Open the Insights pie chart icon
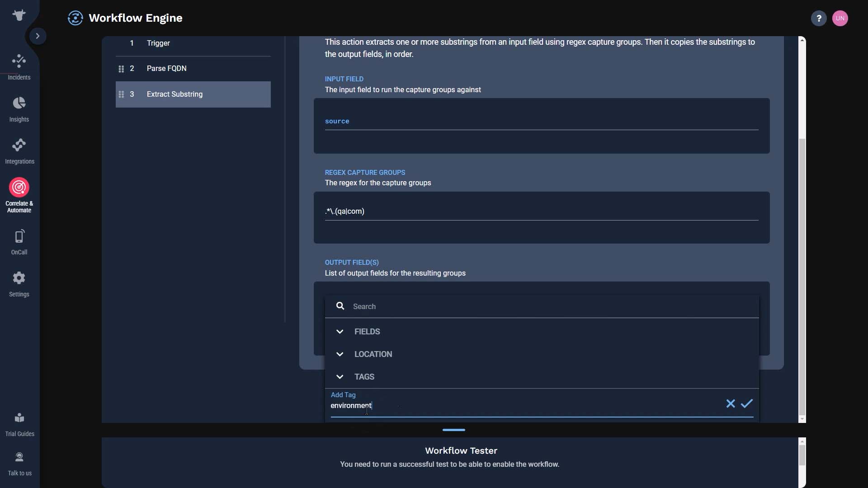Screen dimensions: 868x488 coord(19,103)
